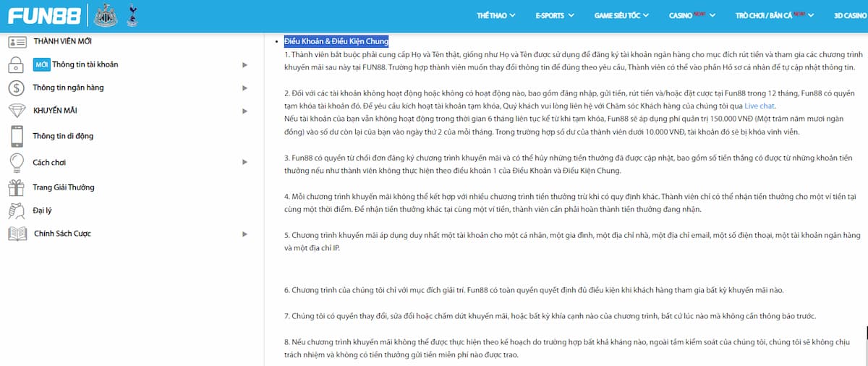Click the lock icon beside Thông tin tài khoản
Image resolution: width=868 pixels, height=366 pixels.
click(x=17, y=65)
